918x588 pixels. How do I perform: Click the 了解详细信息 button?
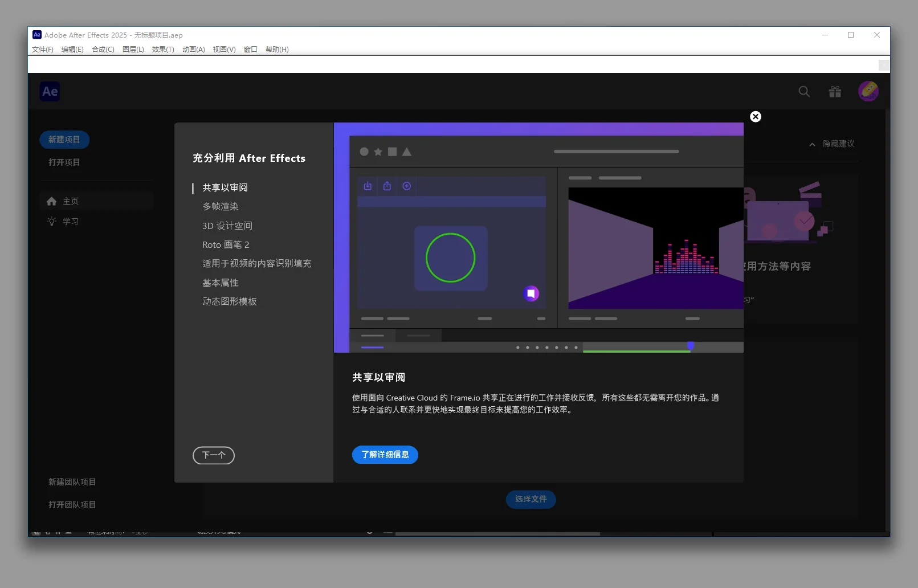[x=385, y=455]
